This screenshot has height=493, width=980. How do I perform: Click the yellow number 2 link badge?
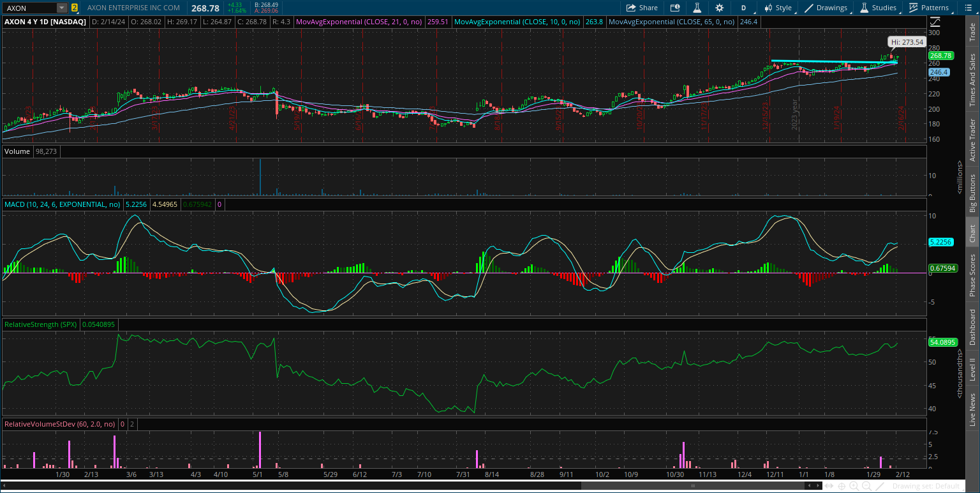75,8
